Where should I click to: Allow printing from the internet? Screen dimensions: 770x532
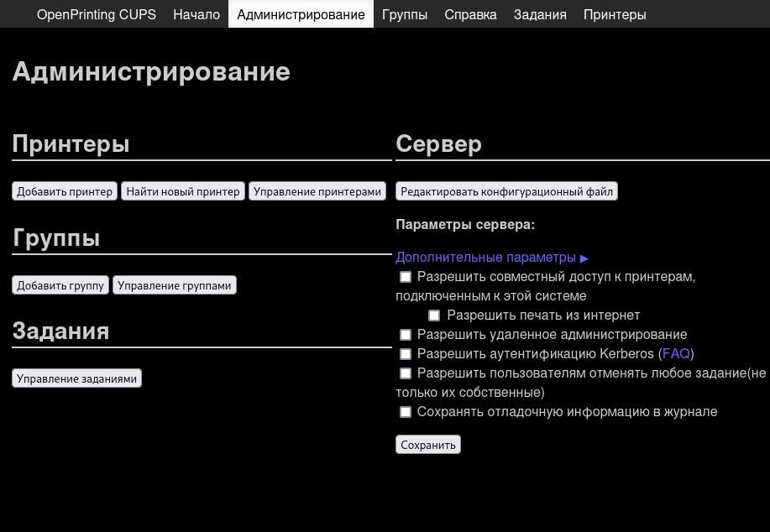[434, 315]
